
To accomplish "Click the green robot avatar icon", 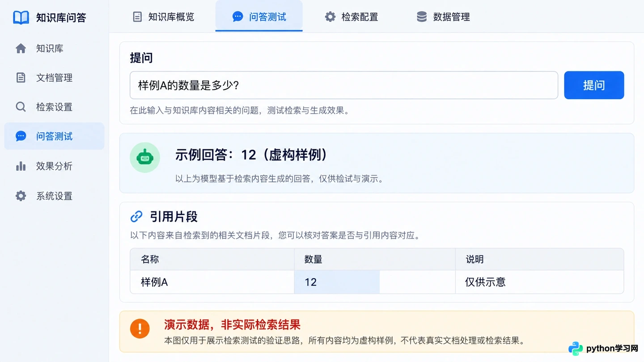I will [145, 157].
